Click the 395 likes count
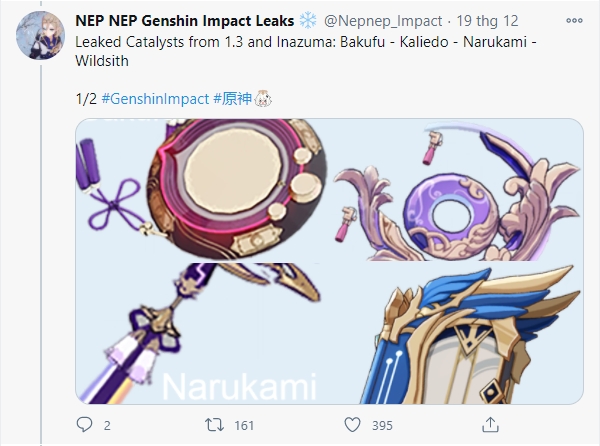Image resolution: width=600 pixels, height=446 pixels. click(x=382, y=425)
